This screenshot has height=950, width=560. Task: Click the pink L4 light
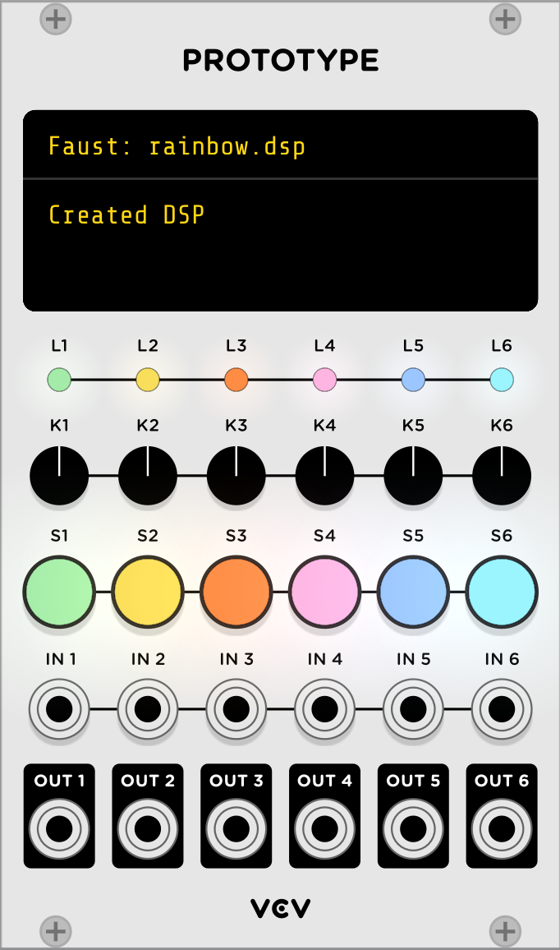click(x=324, y=380)
